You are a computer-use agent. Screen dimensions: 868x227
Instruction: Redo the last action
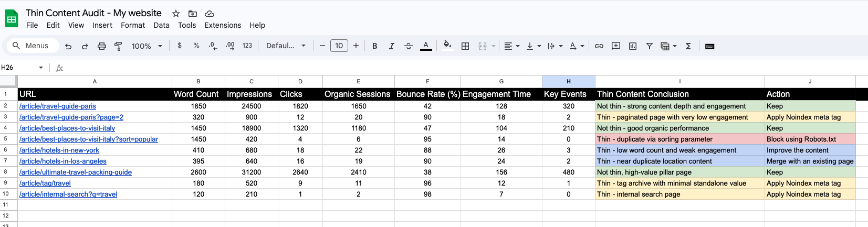point(85,46)
